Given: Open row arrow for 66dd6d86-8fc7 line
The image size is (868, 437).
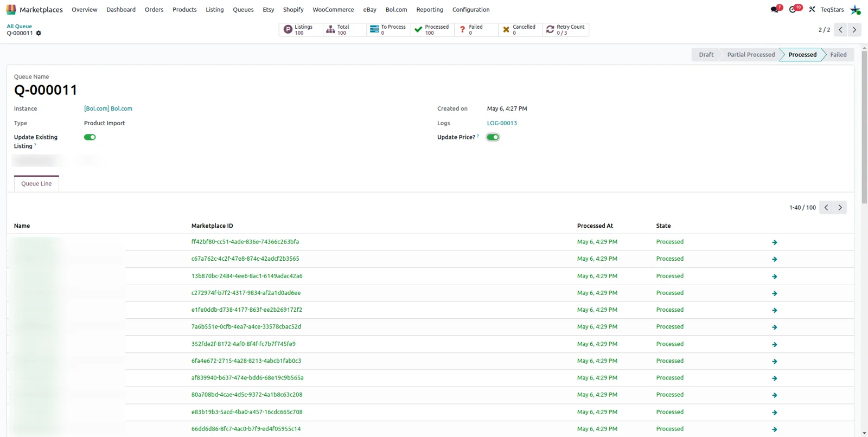Looking at the screenshot, I should click(x=774, y=429).
